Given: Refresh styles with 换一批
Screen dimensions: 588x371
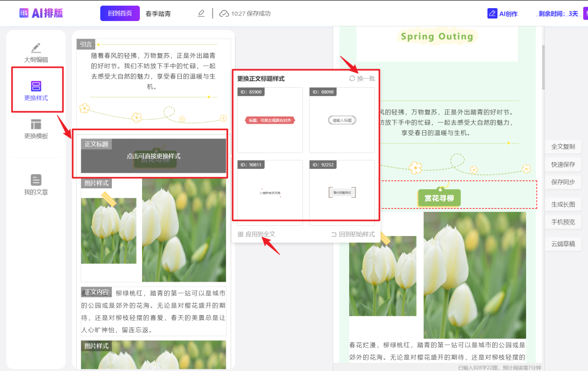Looking at the screenshot, I should pos(362,78).
